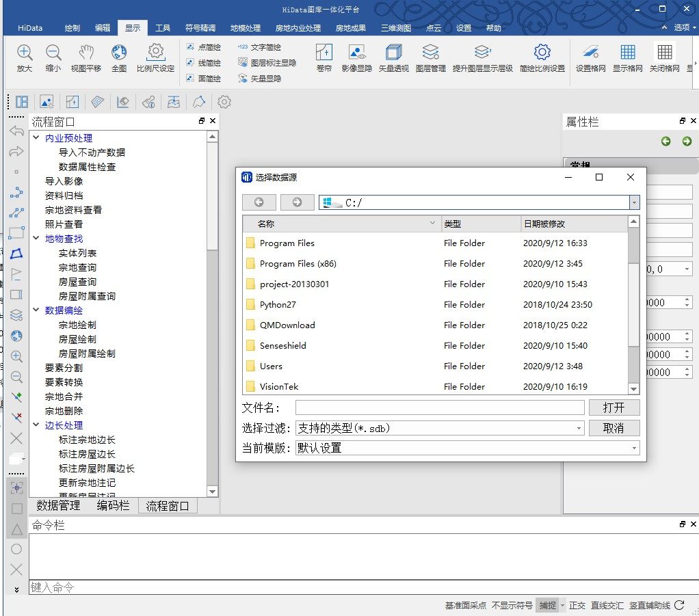Image resolution: width=699 pixels, height=616 pixels.
Task: Switch to the 工具 ribbon tab
Action: 163,27
